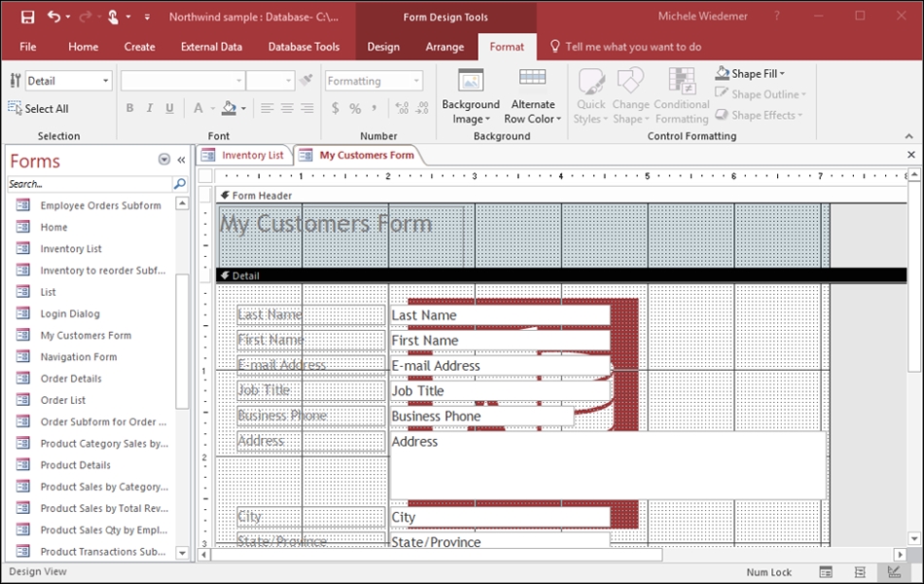Apply percent number format

coord(355,108)
